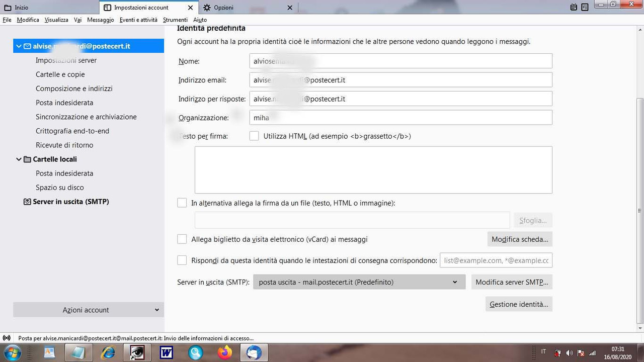Screen dimensions: 644x362
Task: Click the IT language indicator
Action: (543, 352)
